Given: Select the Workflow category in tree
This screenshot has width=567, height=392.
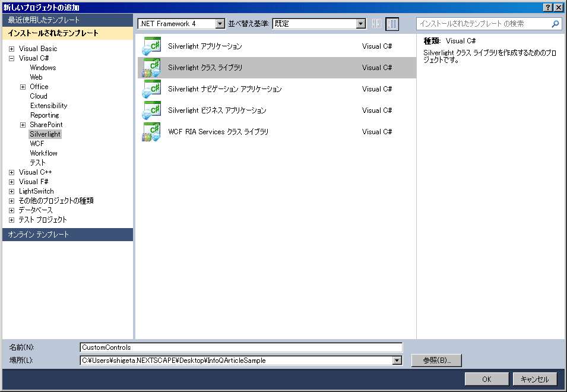Looking at the screenshot, I should [x=44, y=153].
